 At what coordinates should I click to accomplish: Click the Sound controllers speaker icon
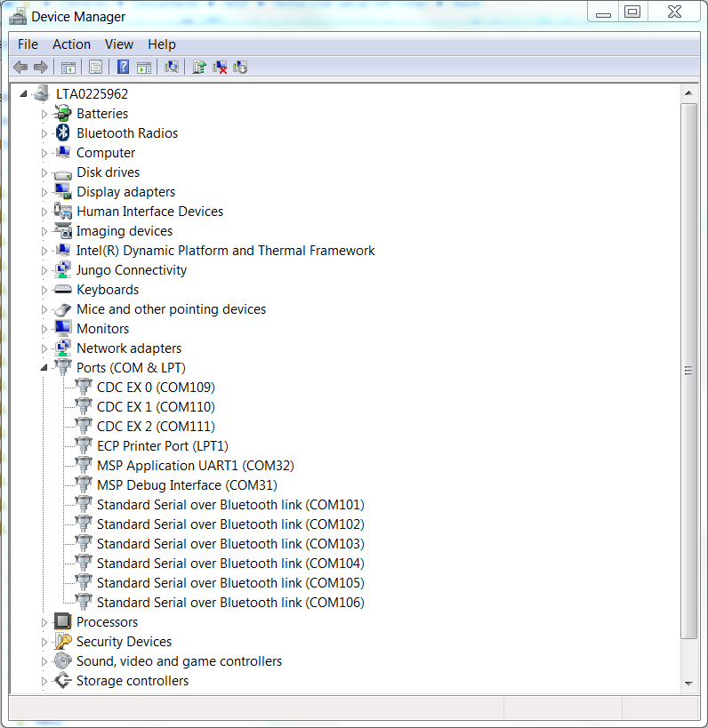tap(63, 660)
